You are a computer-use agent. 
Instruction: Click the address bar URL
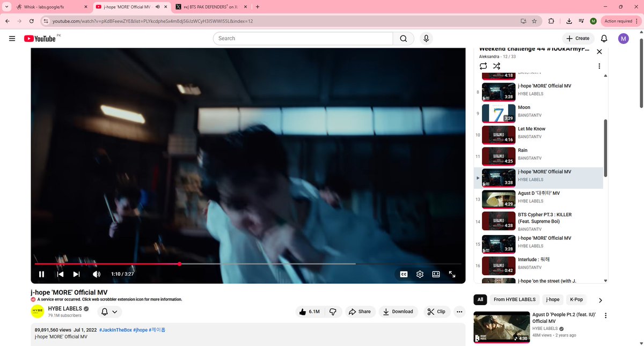(152, 21)
